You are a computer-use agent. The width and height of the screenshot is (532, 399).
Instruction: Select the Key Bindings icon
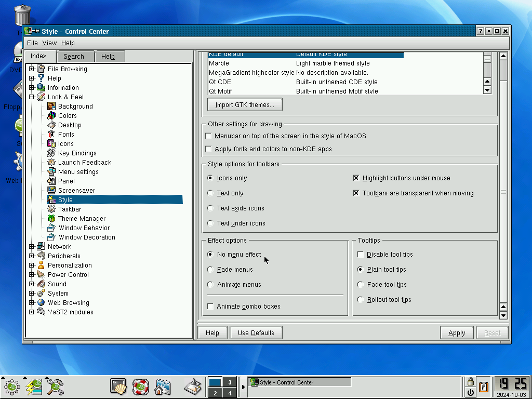pos(51,153)
